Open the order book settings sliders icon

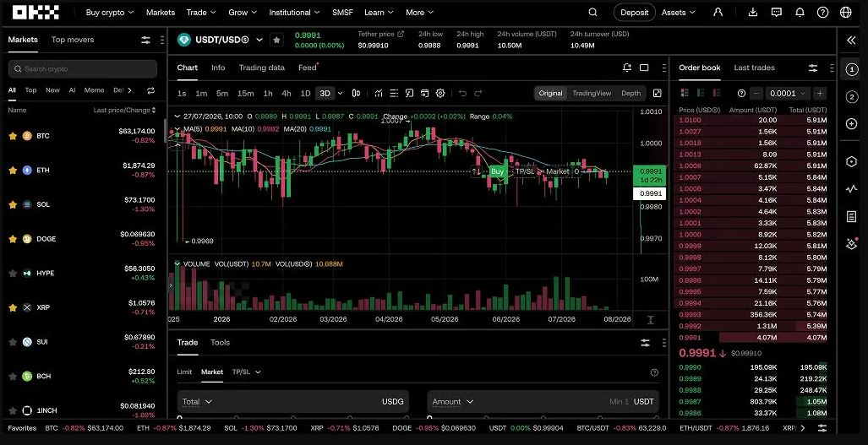813,68
